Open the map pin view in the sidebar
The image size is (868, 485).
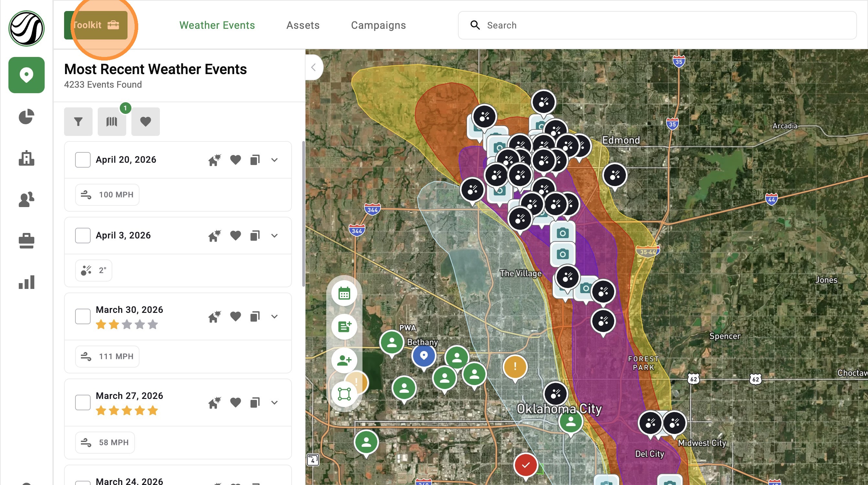pyautogui.click(x=26, y=75)
